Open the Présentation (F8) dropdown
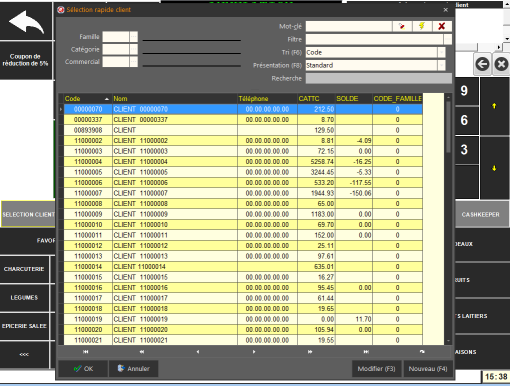510x386 pixels. pos(441,65)
